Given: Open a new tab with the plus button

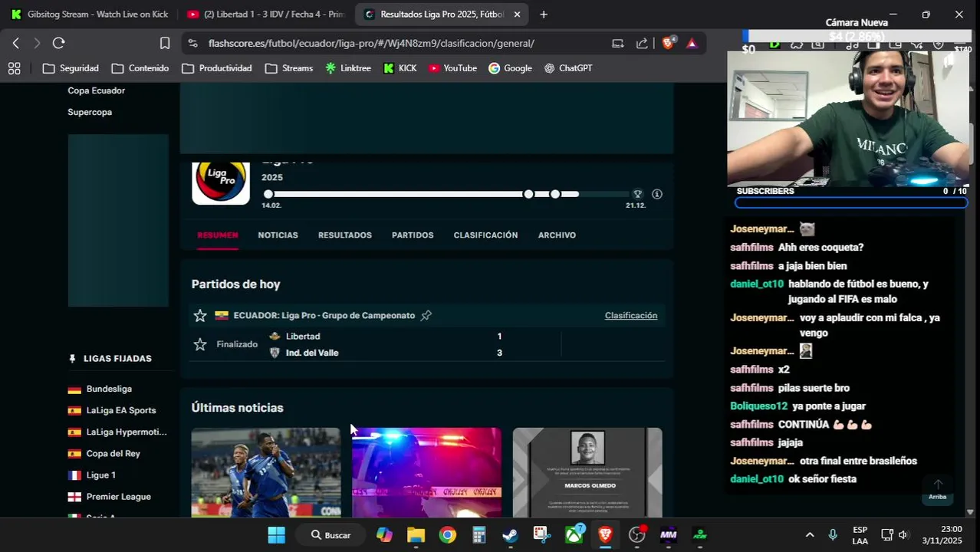Looking at the screenshot, I should tap(544, 15).
